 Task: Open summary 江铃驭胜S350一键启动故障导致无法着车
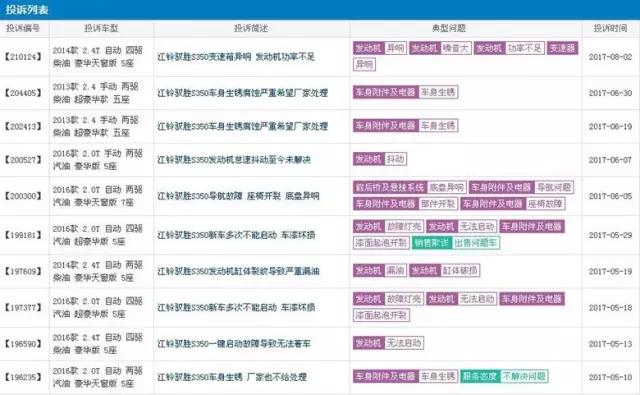234,344
